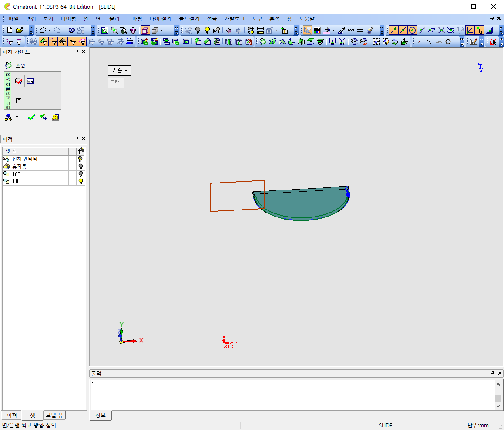Click the direction flag optional step
Image resolution: width=504 pixels, height=430 pixels.
[x=18, y=100]
